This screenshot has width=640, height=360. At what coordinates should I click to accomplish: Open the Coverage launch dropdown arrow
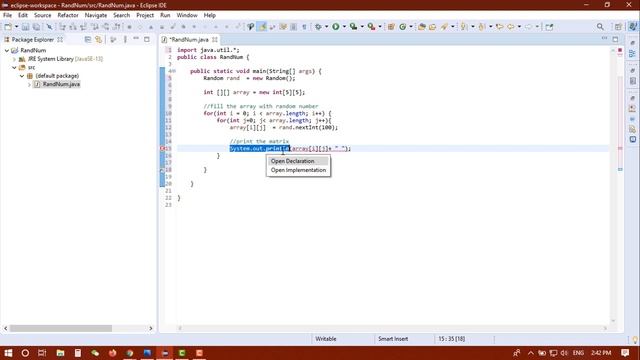(x=362, y=27)
